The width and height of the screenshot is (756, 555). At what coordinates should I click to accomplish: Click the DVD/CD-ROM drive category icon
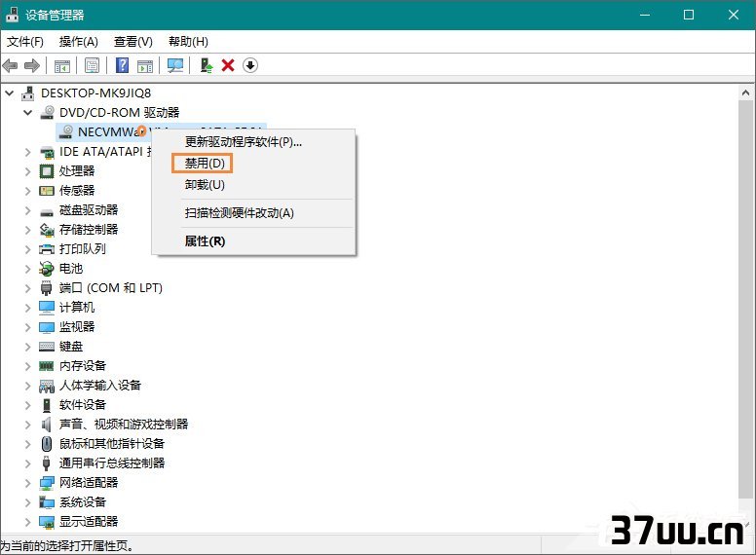pyautogui.click(x=47, y=112)
